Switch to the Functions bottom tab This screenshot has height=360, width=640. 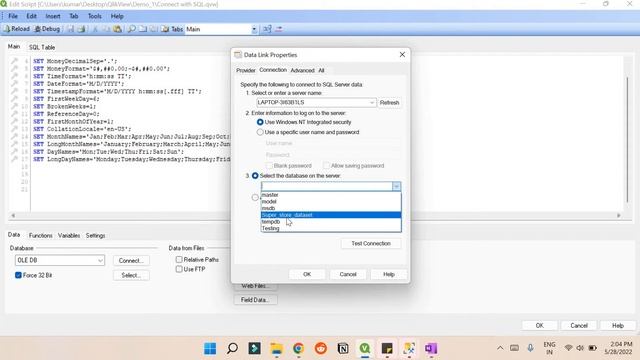[40, 236]
